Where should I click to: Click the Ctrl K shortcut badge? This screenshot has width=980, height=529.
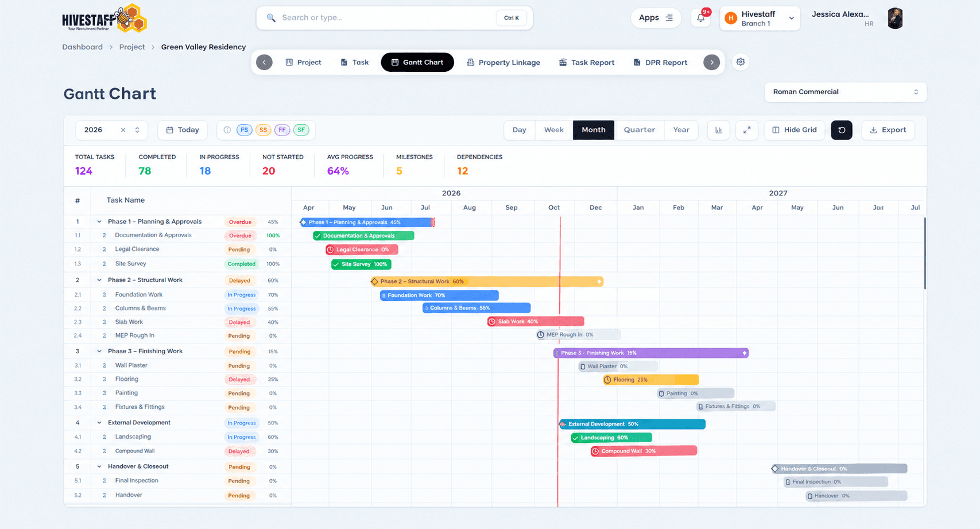click(x=511, y=18)
